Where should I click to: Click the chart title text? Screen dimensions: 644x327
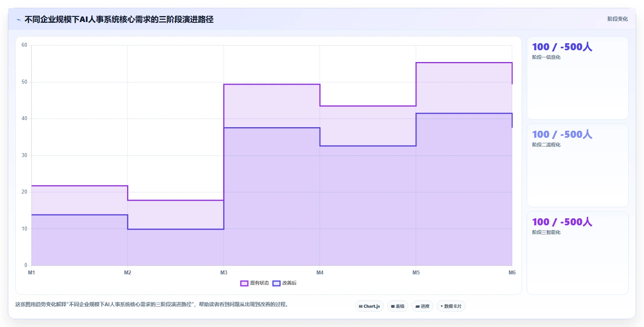click(x=119, y=19)
